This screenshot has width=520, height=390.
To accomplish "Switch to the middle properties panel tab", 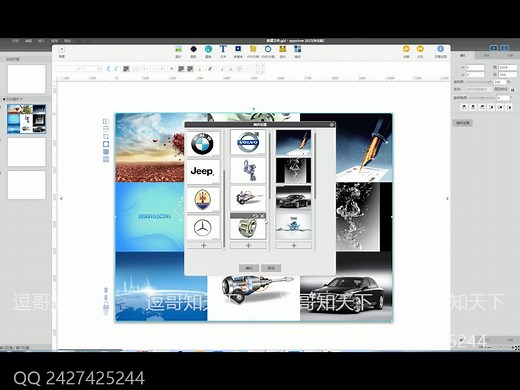I will pyautogui.click(x=487, y=56).
